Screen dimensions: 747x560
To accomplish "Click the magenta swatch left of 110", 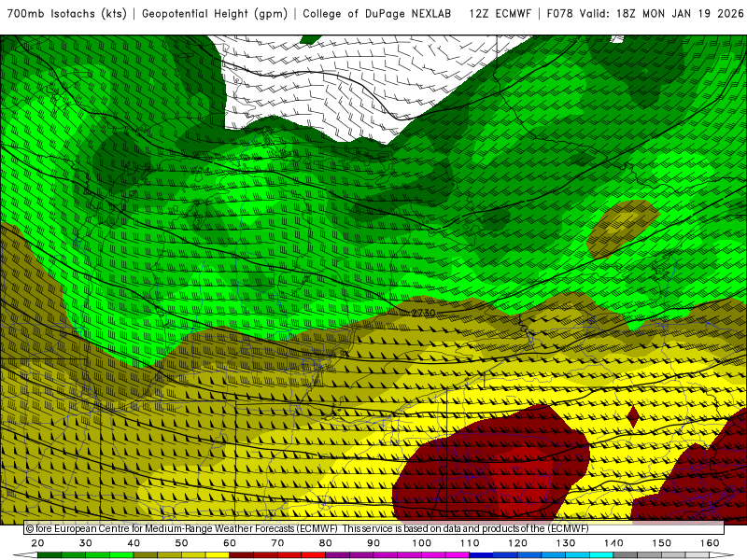I will (458, 555).
